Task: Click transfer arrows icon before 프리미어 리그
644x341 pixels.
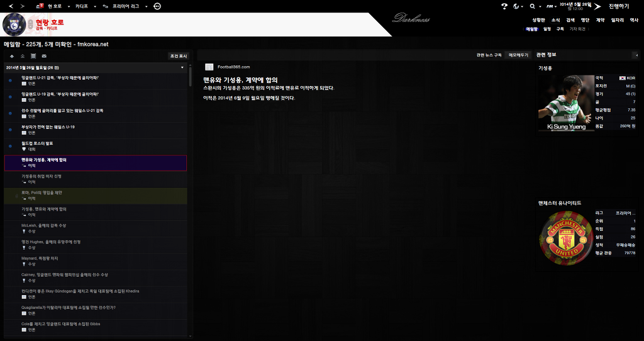Action: pos(106,6)
